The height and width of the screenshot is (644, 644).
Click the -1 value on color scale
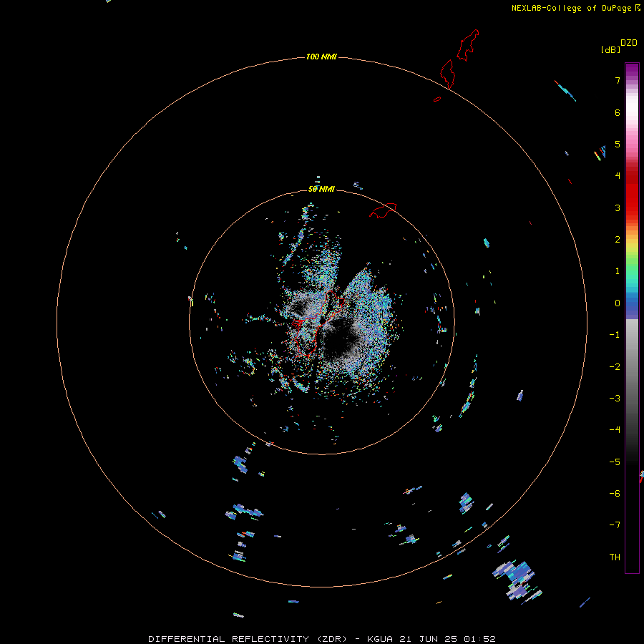pos(615,335)
